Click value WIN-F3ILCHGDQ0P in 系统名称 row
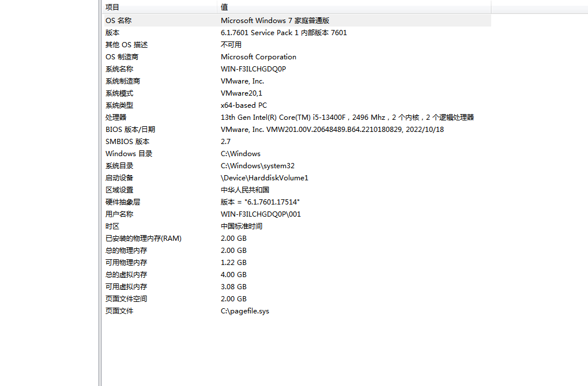This screenshot has width=588, height=386. click(253, 69)
